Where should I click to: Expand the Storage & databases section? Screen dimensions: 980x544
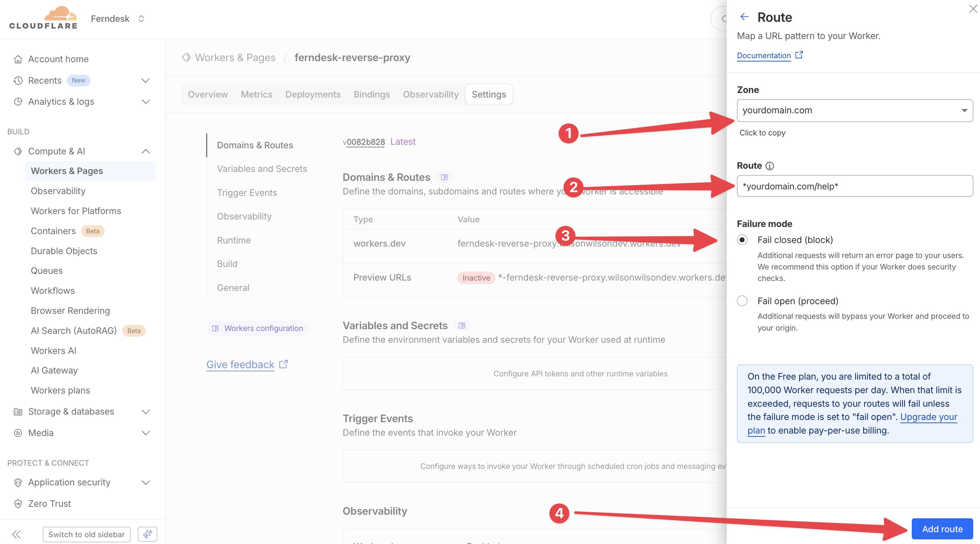(x=145, y=411)
